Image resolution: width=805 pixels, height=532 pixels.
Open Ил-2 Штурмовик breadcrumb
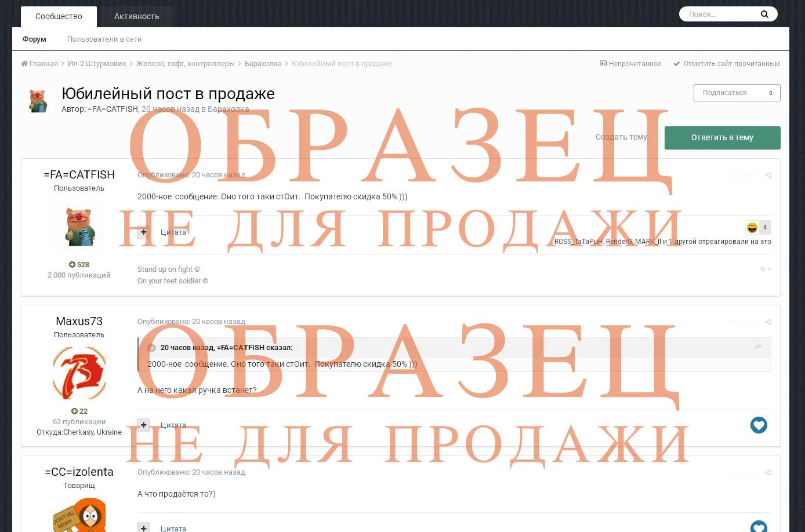click(97, 64)
